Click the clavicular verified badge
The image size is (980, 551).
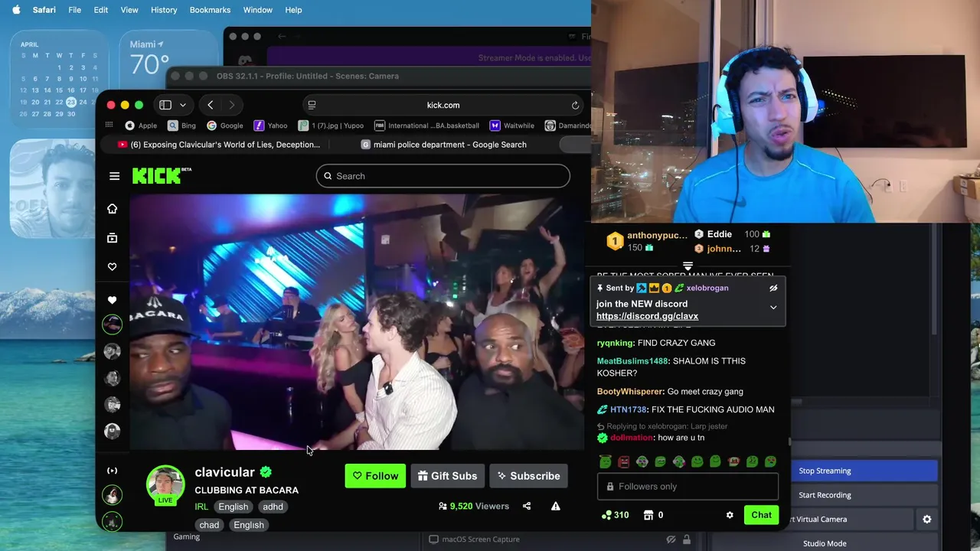[266, 472]
